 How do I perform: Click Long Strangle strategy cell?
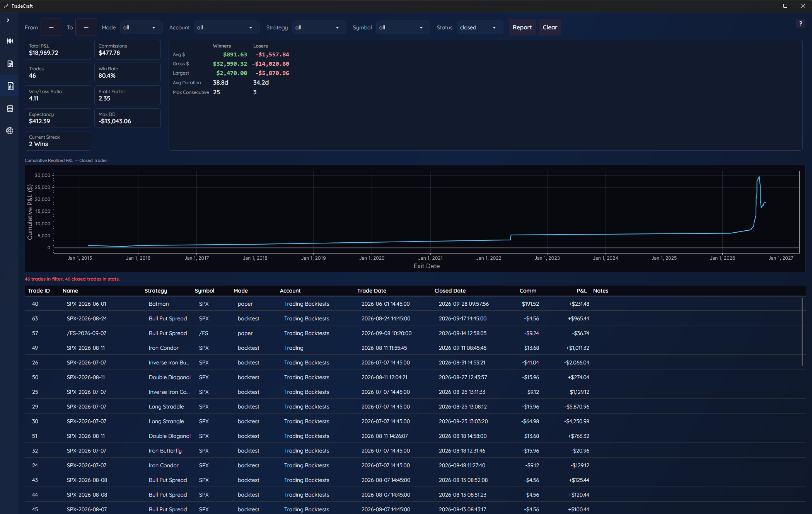pos(166,421)
